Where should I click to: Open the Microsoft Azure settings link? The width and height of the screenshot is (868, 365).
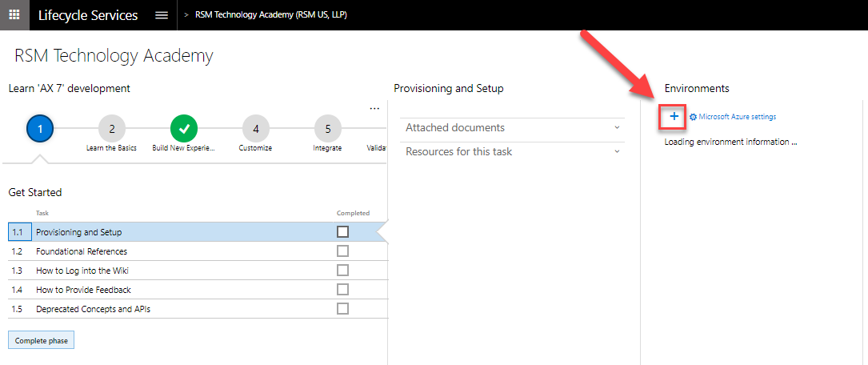coord(737,117)
